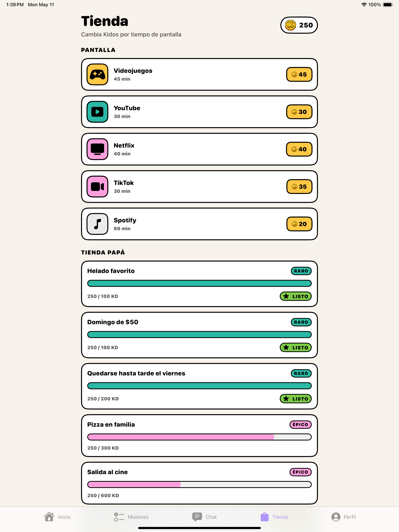Tap the TikTok video camera icon
This screenshot has width=399, height=532.
[97, 186]
